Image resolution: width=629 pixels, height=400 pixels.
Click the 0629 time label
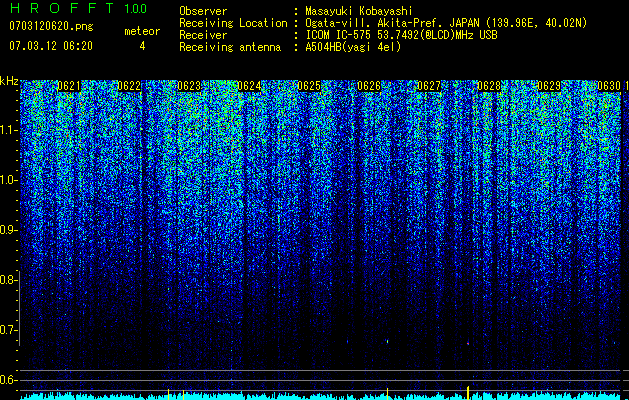pos(549,86)
